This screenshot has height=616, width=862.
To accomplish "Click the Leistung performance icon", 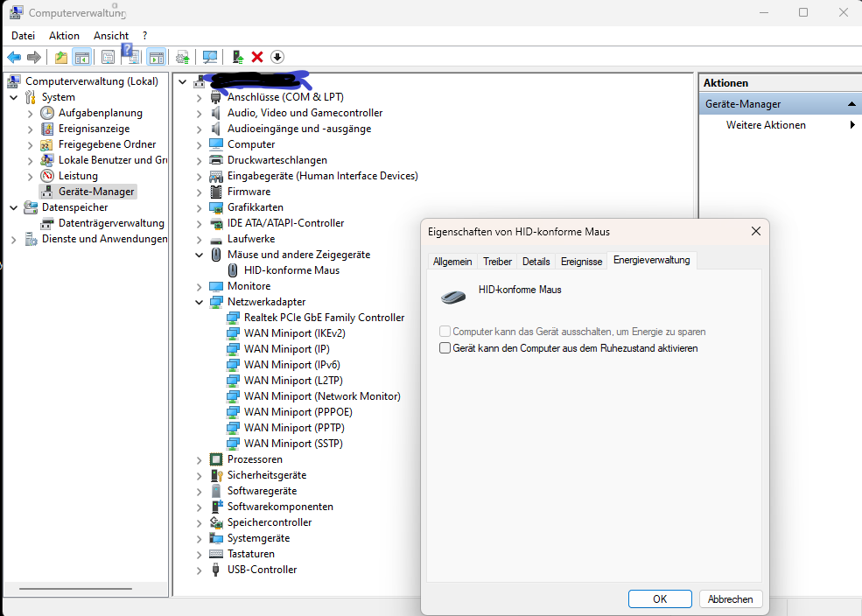I will coord(47,176).
